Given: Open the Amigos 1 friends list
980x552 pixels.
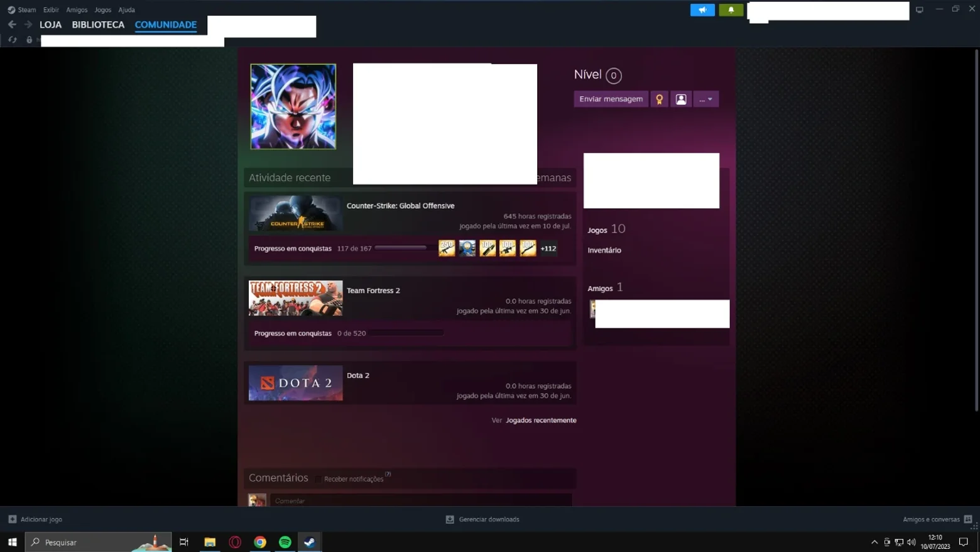Looking at the screenshot, I should (605, 288).
